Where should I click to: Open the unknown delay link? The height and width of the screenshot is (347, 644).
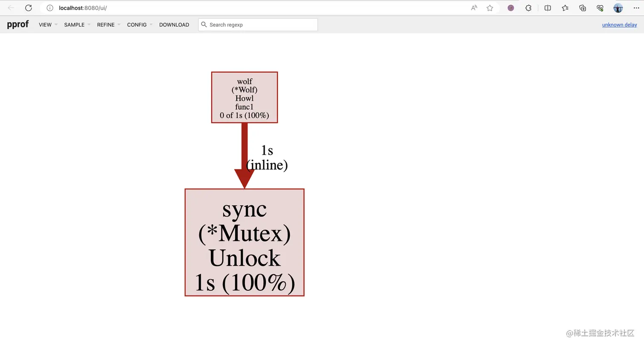(x=619, y=25)
